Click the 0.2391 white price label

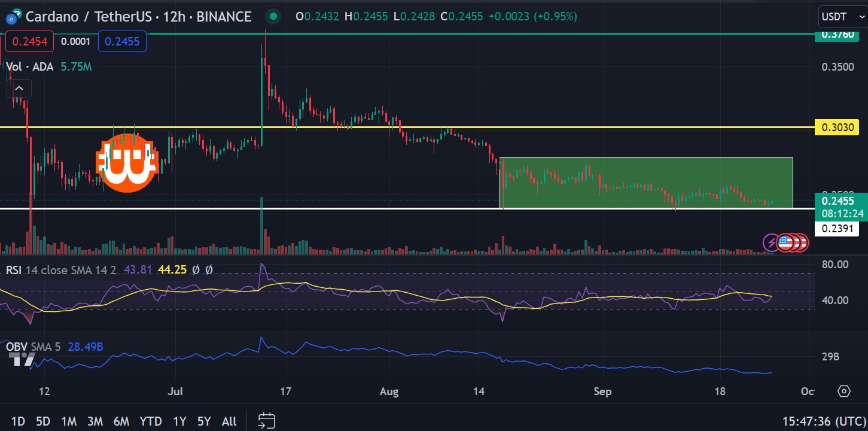click(837, 228)
